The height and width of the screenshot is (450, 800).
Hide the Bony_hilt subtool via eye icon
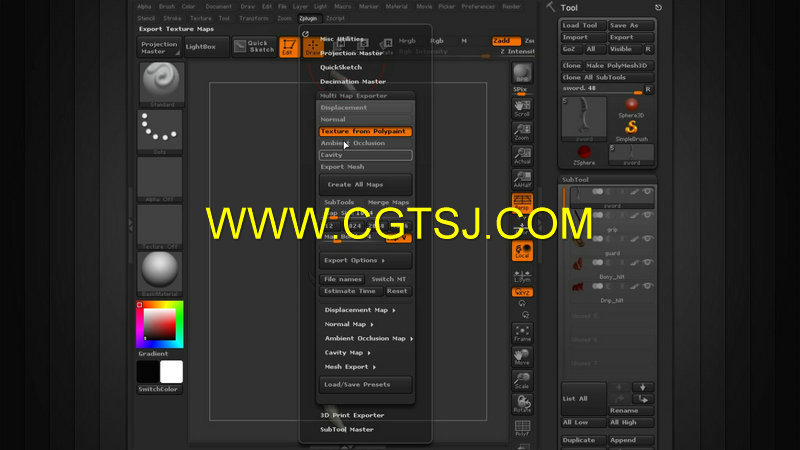(x=647, y=262)
